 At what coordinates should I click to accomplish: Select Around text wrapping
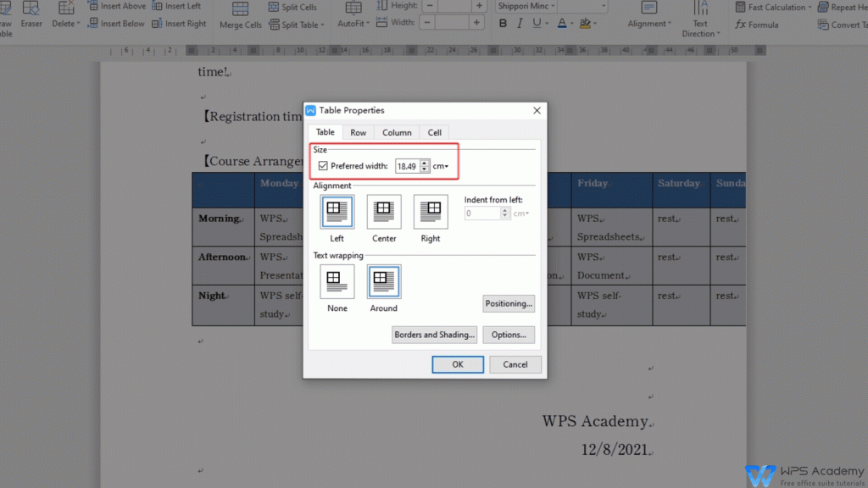[384, 281]
